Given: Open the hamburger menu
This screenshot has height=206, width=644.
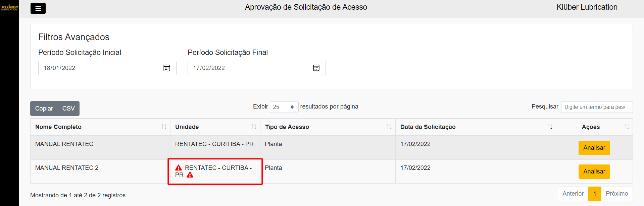Looking at the screenshot, I should pos(38,8).
